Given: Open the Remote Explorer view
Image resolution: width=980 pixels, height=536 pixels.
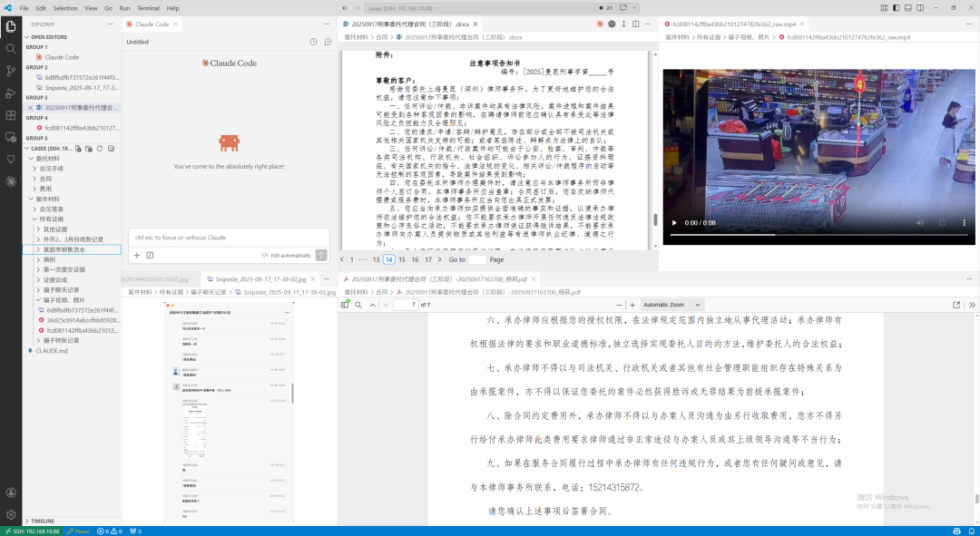Looking at the screenshot, I should coord(11,137).
